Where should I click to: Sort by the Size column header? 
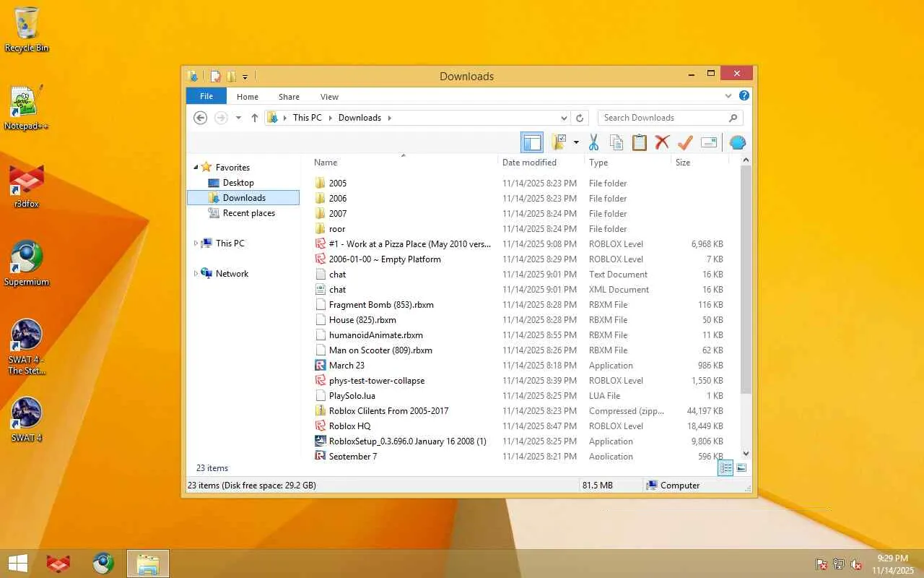click(699, 163)
